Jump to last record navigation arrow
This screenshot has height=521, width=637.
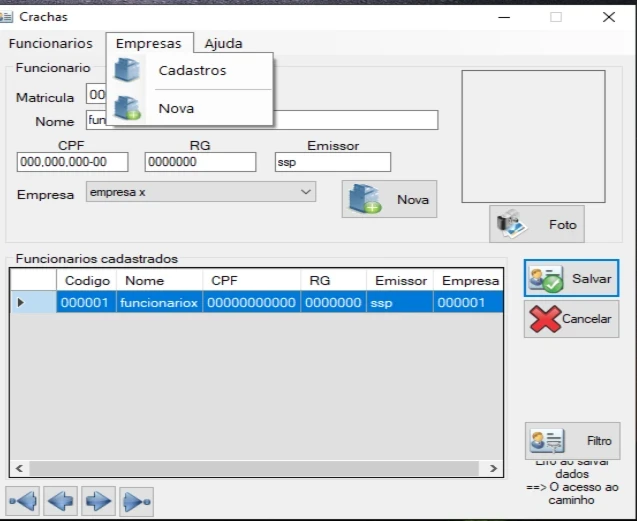click(137, 500)
